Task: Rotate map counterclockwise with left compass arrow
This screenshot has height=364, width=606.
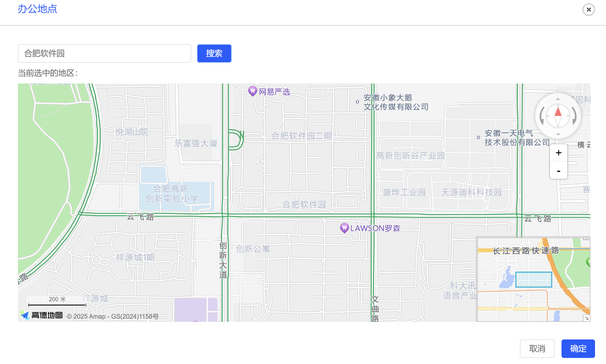Action: pos(542,116)
